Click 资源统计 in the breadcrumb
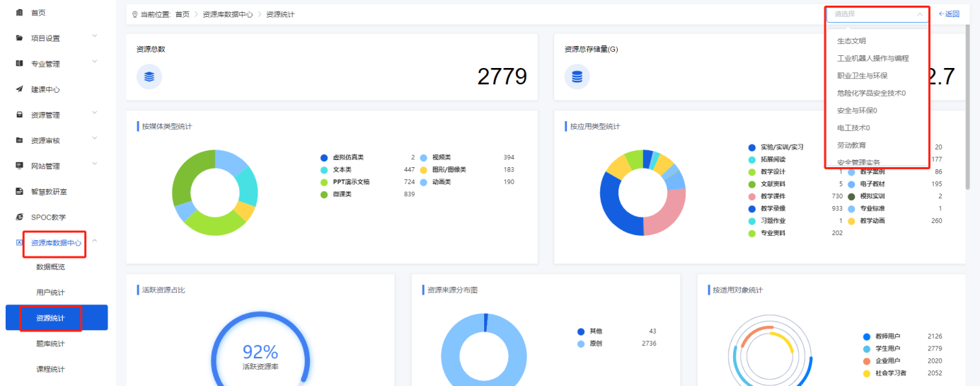This screenshot has width=980, height=386. [280, 14]
